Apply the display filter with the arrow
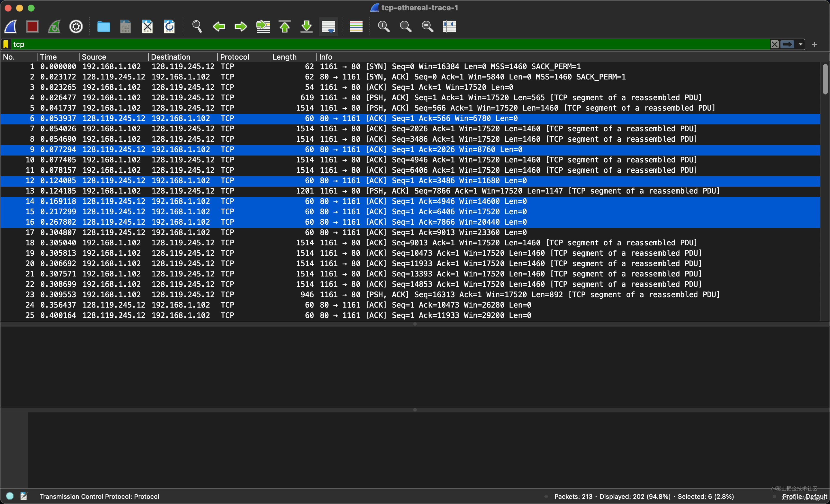The image size is (830, 504). 787,44
